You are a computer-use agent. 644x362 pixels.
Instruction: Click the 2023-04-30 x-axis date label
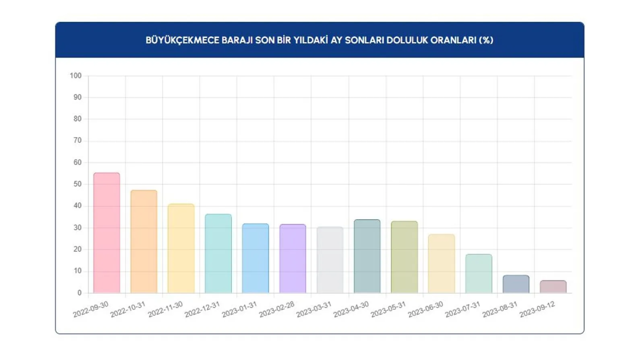tap(352, 309)
